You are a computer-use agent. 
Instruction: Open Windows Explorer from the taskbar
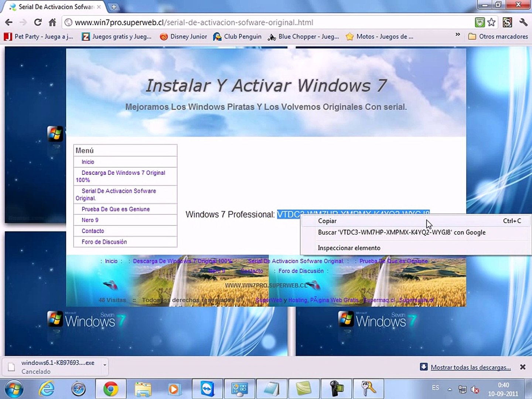click(143, 389)
